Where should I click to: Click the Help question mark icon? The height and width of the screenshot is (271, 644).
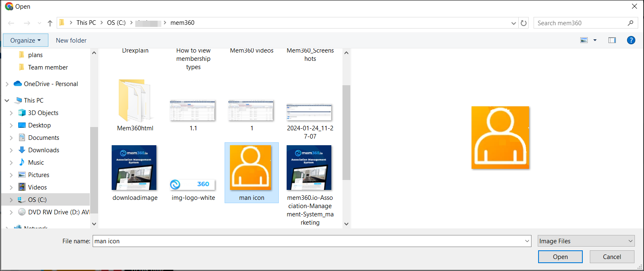click(631, 40)
